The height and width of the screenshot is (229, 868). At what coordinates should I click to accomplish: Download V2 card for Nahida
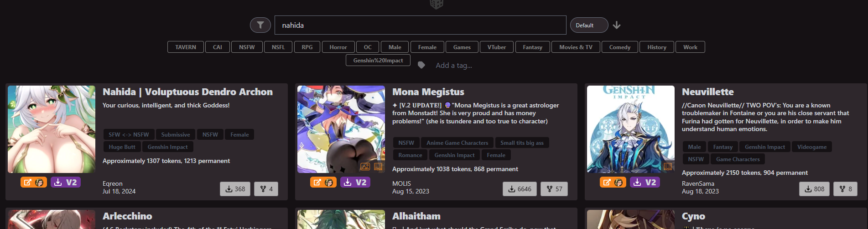point(66,182)
